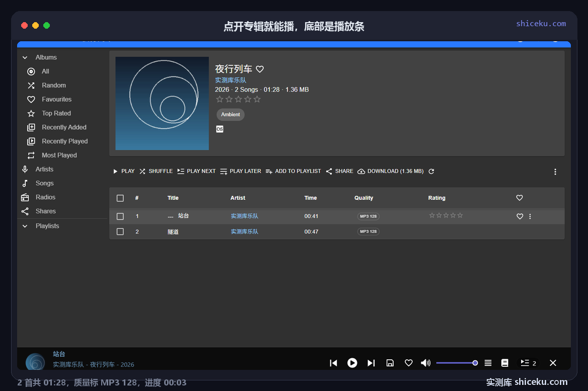Click the refresh icon after Download
Screen dimensions: 588x391
coord(431,171)
